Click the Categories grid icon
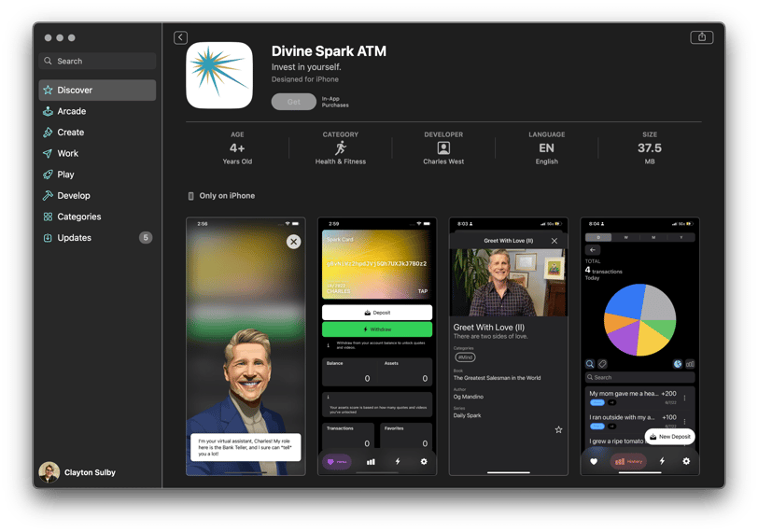 point(48,217)
